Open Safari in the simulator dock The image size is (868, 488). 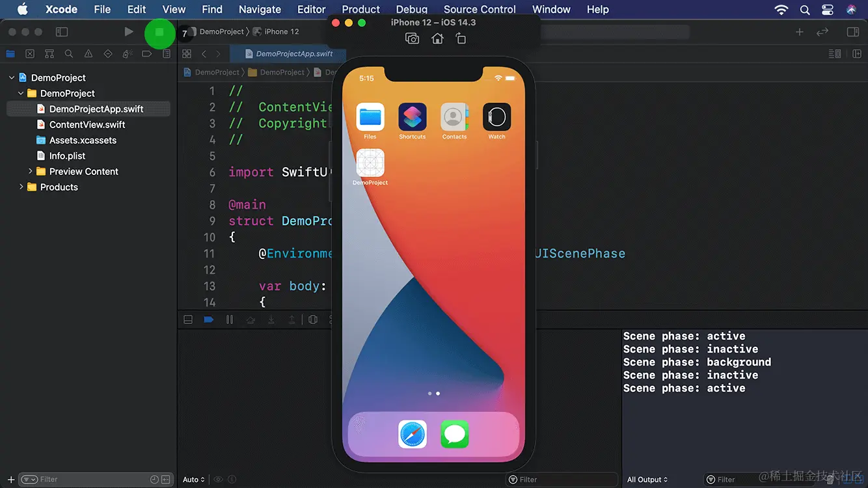[x=413, y=434]
